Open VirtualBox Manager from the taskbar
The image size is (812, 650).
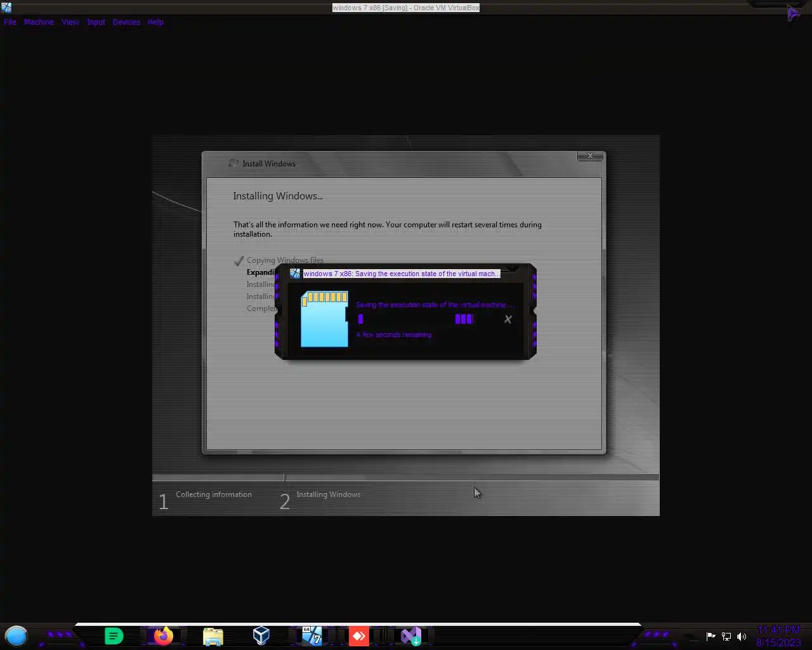point(261,635)
